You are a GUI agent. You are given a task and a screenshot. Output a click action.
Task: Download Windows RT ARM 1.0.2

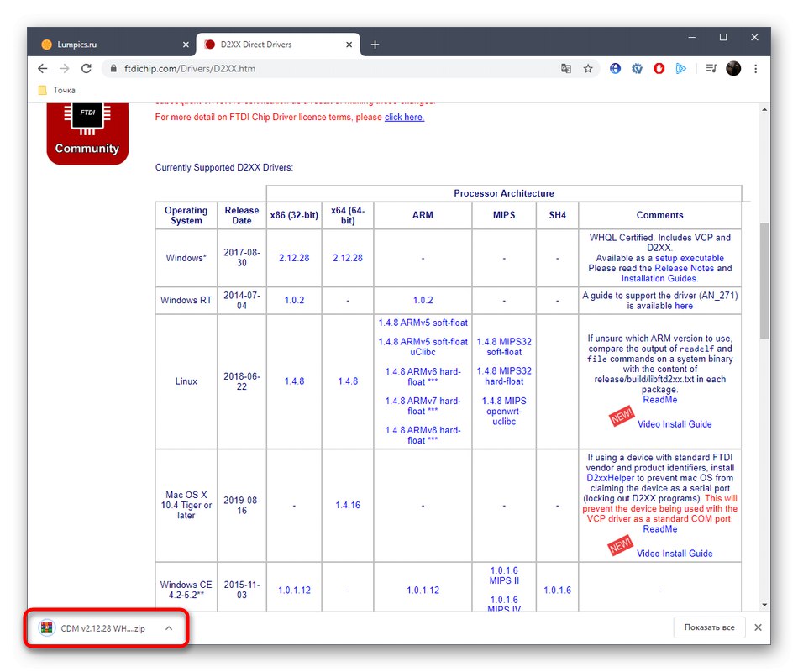423,301
